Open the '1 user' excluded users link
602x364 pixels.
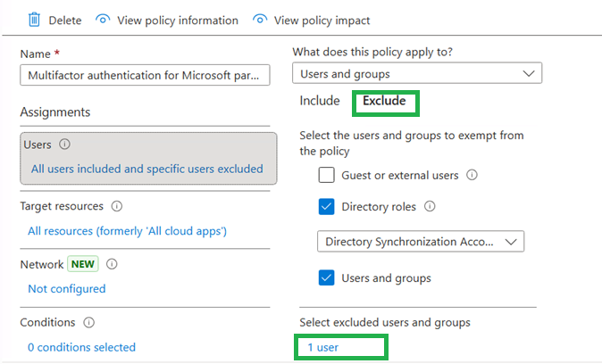coord(323,348)
